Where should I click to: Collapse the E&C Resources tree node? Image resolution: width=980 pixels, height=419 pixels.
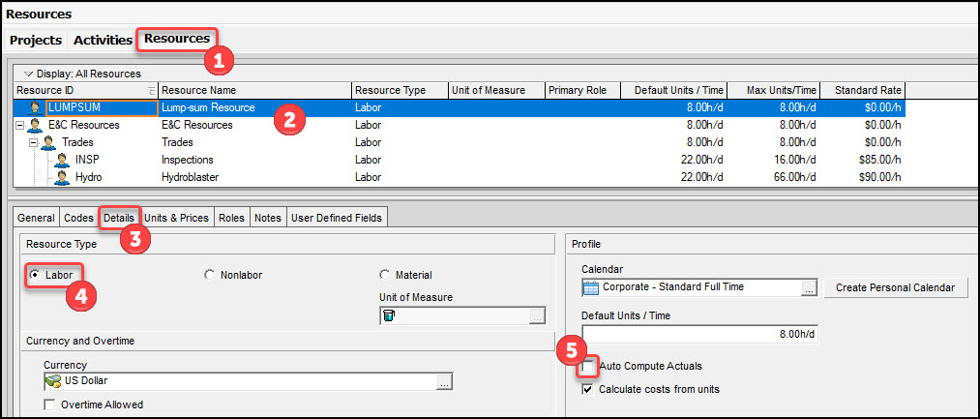pyautogui.click(x=19, y=125)
